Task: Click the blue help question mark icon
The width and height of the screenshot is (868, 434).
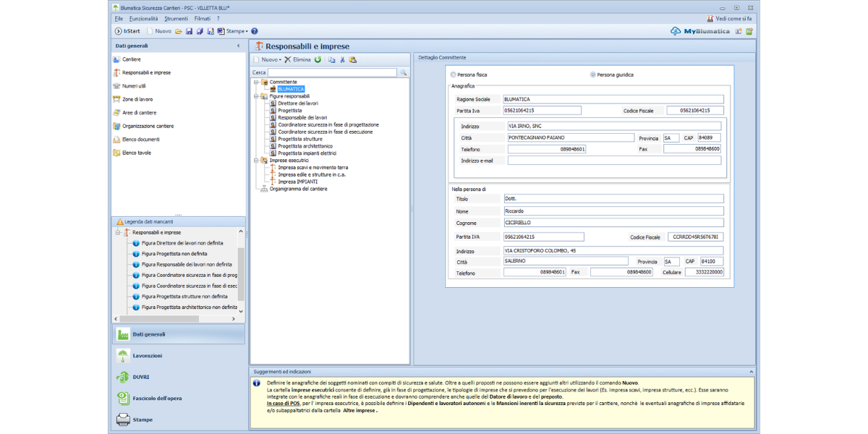Action: coord(254,31)
